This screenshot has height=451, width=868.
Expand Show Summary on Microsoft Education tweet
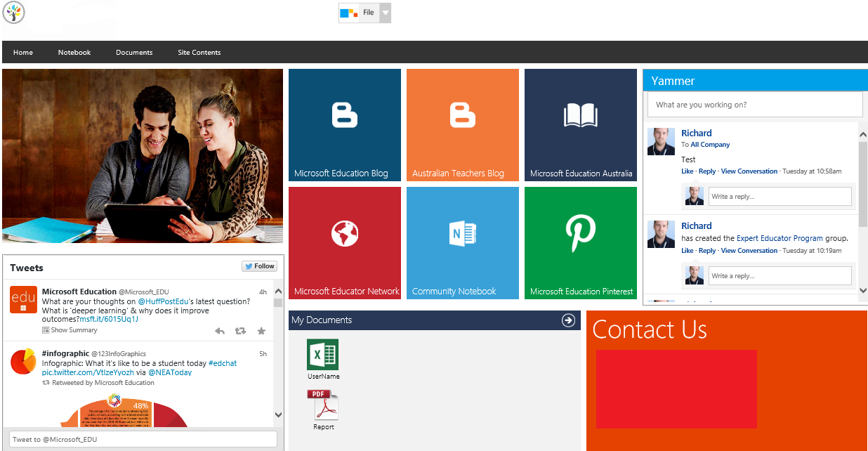pos(70,330)
